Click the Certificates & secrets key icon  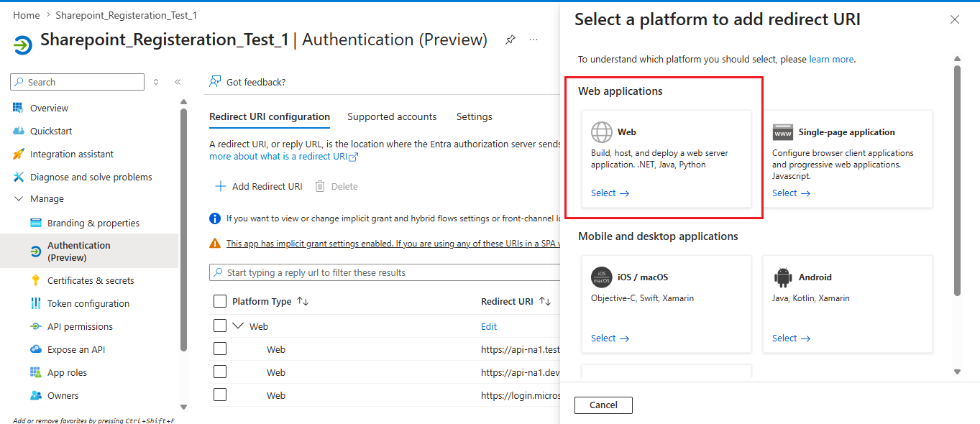[x=36, y=280]
